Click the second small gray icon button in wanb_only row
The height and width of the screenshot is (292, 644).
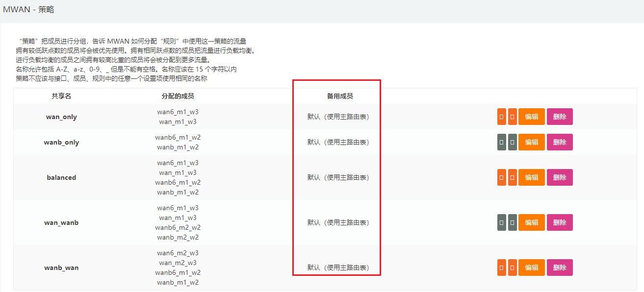pyautogui.click(x=512, y=142)
